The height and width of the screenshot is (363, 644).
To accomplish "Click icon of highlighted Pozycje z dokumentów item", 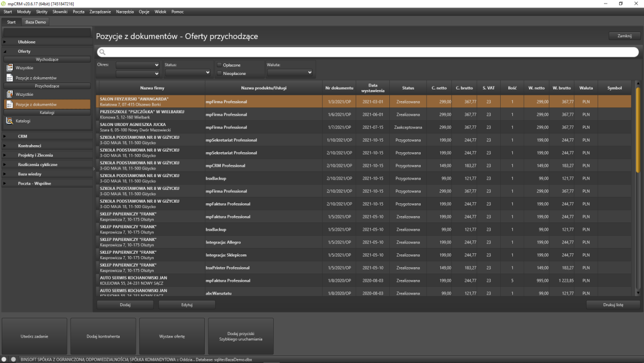I will [x=10, y=105].
